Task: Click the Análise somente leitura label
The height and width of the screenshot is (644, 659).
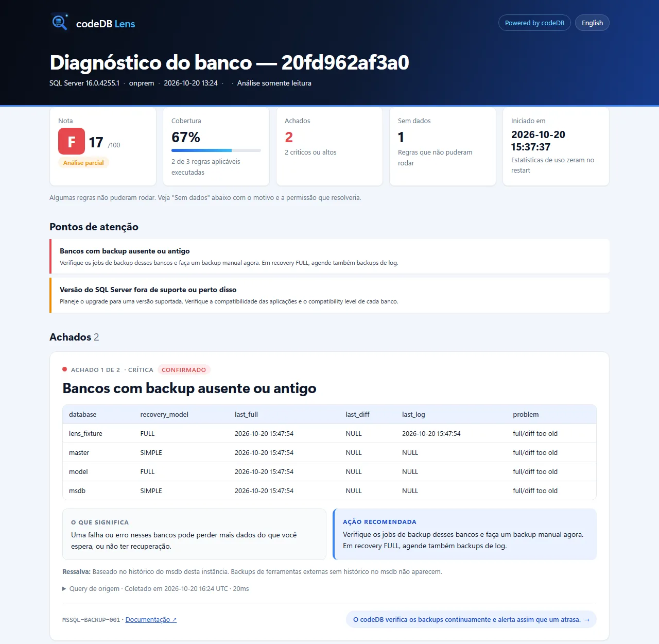Action: pyautogui.click(x=274, y=83)
